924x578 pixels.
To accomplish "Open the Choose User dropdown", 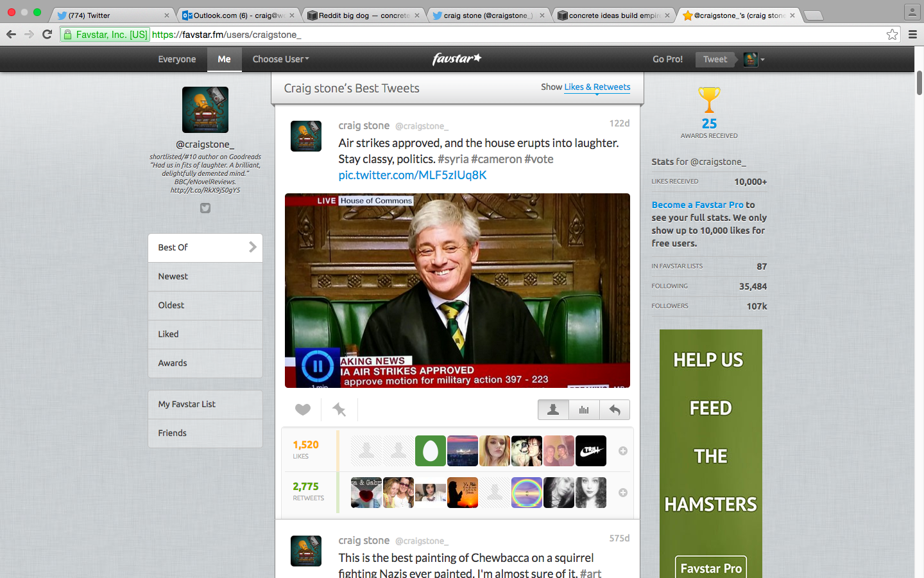I will pyautogui.click(x=280, y=59).
